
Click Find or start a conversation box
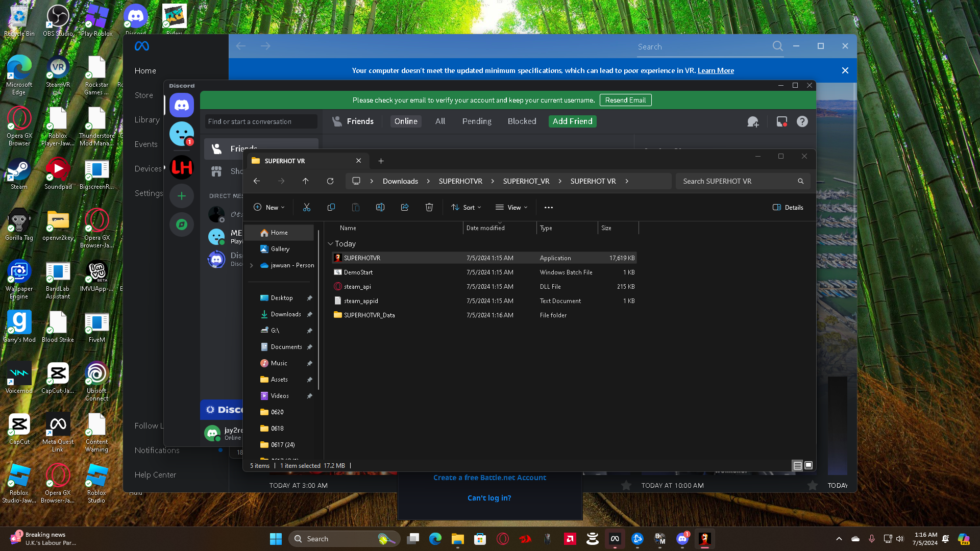[x=261, y=121]
